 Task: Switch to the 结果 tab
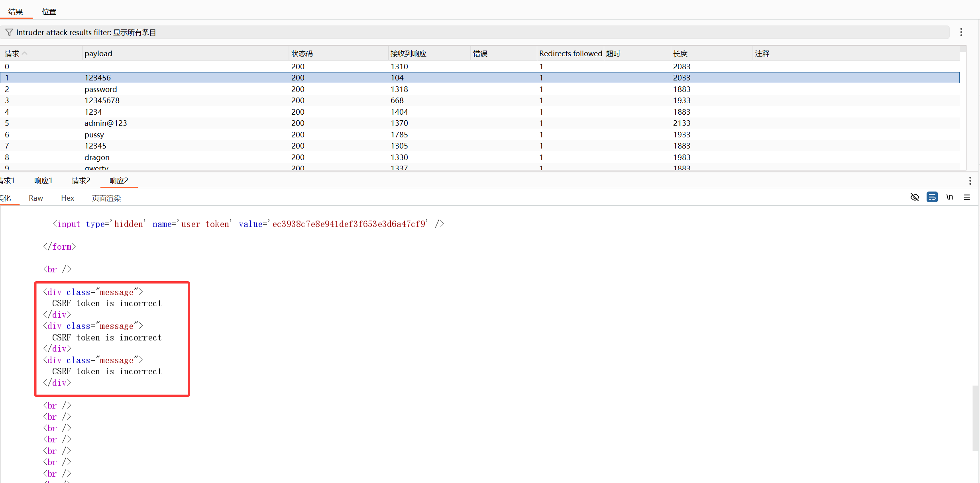(x=16, y=12)
